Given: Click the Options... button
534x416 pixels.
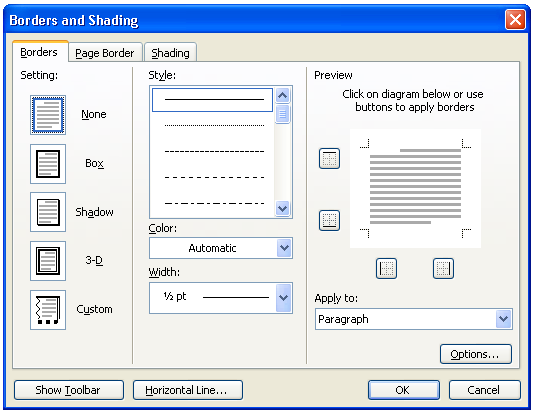Looking at the screenshot, I should (476, 354).
